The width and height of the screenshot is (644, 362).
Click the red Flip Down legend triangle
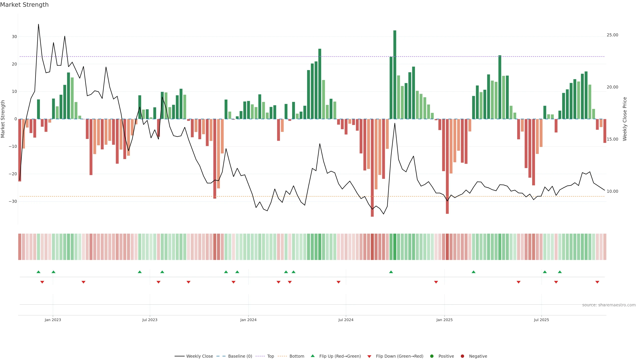pos(369,356)
